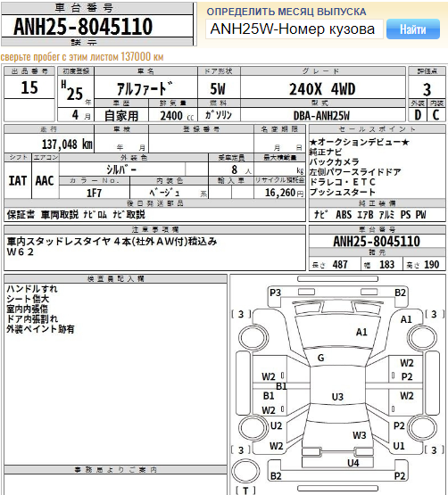Click the blue "Найти" search button
The height and width of the screenshot is (495, 448).
(413, 29)
